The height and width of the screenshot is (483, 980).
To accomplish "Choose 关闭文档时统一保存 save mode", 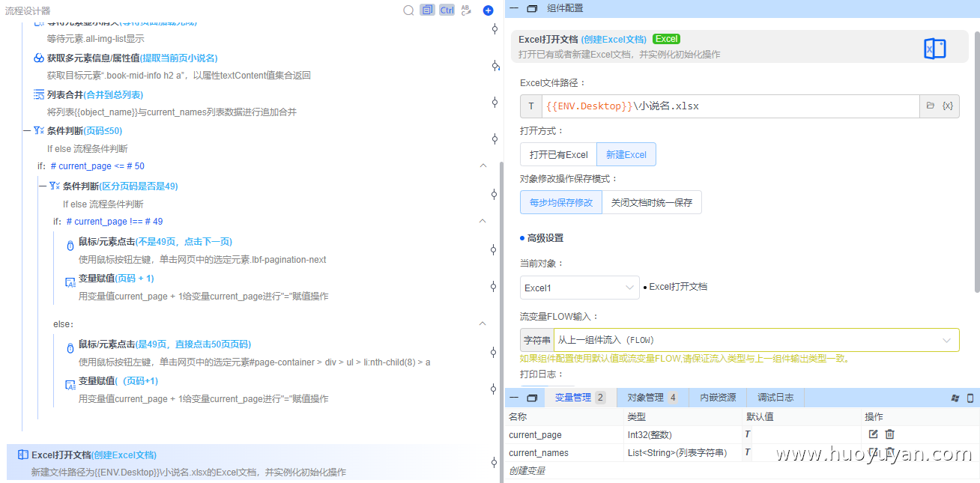I will (x=652, y=202).
